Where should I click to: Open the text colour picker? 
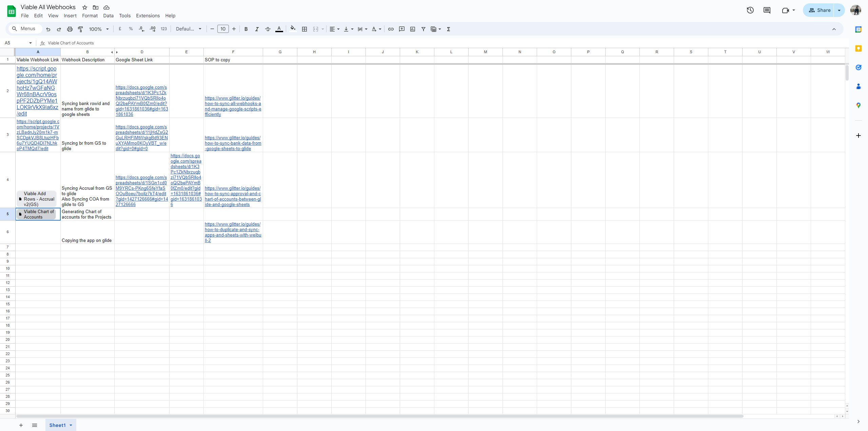[279, 29]
